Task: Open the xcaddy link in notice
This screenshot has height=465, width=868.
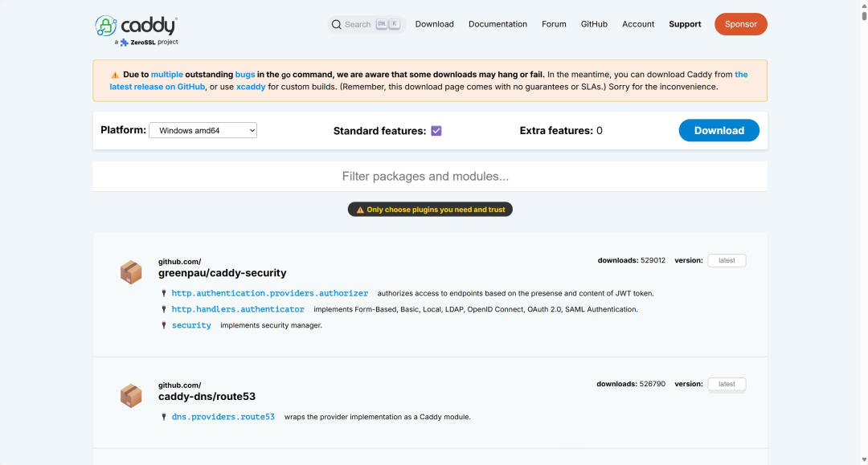Action: 251,87
